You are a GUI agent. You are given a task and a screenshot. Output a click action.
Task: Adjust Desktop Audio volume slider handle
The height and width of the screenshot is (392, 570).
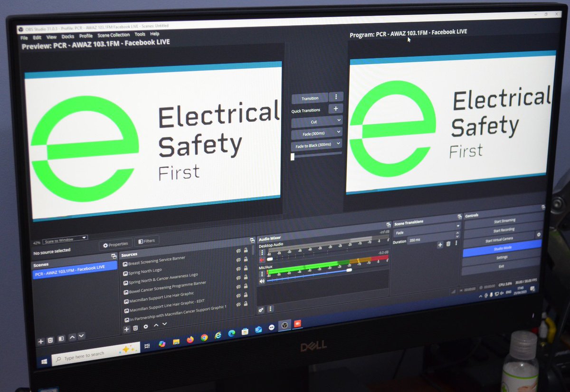tap(270, 260)
